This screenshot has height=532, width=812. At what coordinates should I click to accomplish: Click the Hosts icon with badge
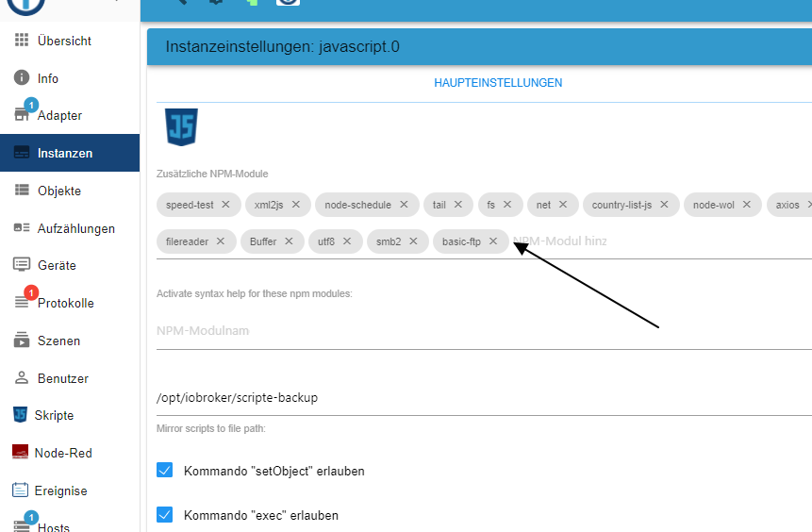tap(23, 524)
